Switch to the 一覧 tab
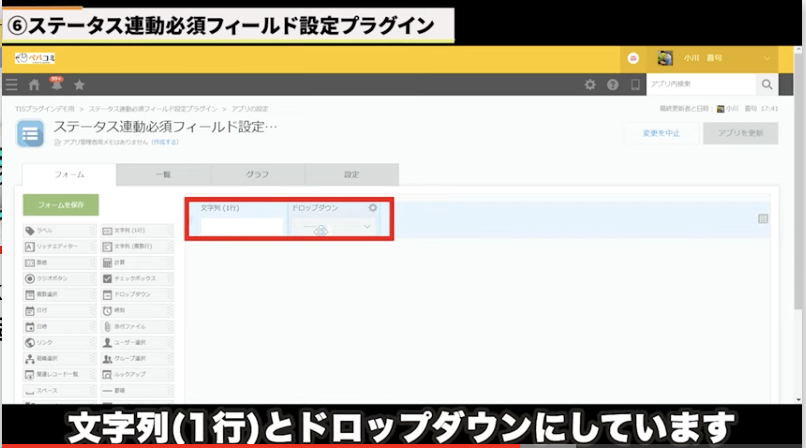Screen dimensions: 806x448 163,174
